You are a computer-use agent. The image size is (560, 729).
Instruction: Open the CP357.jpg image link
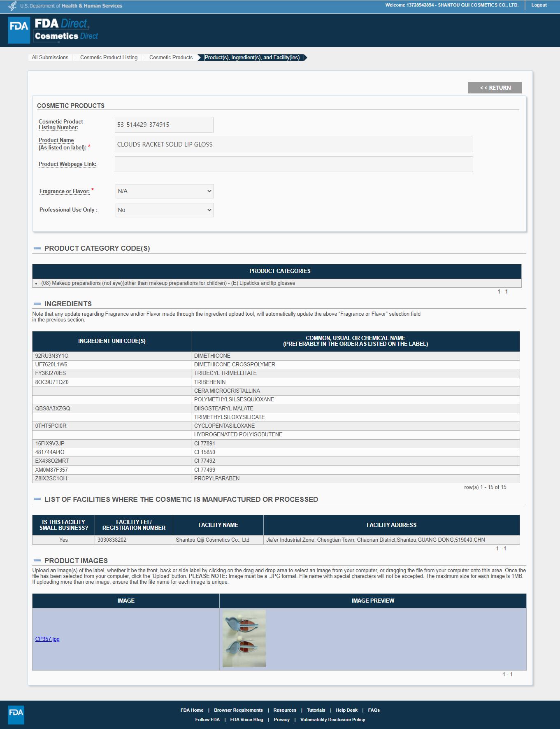47,639
